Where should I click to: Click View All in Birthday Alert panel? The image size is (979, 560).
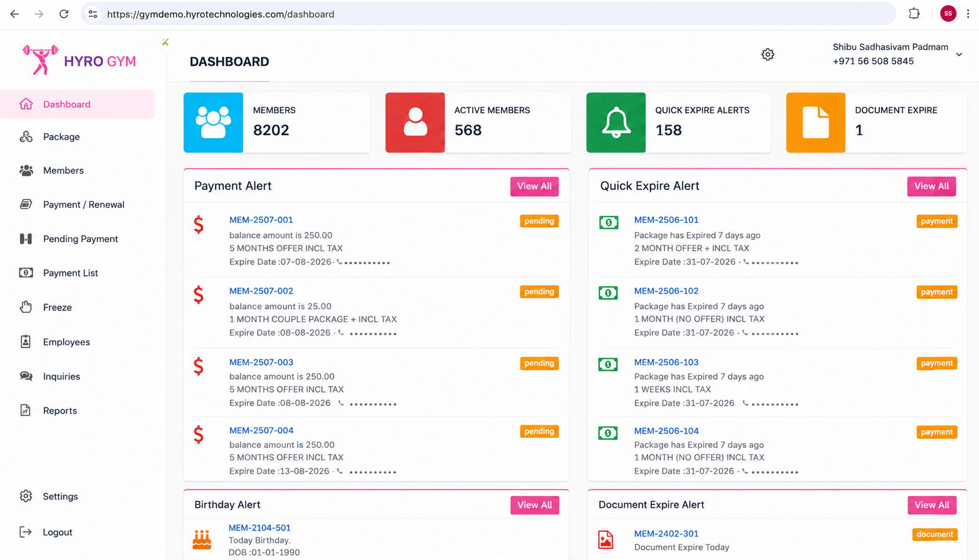[x=534, y=505]
